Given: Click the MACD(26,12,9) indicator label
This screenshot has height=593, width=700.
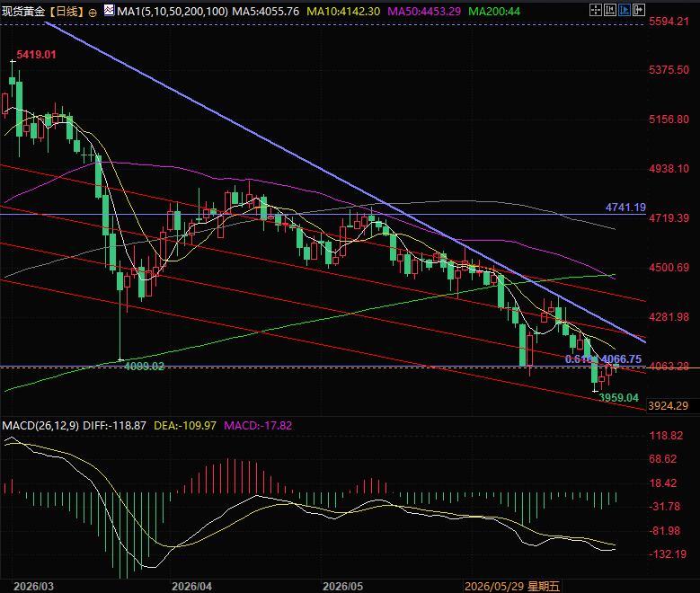Looking at the screenshot, I should pos(40,426).
